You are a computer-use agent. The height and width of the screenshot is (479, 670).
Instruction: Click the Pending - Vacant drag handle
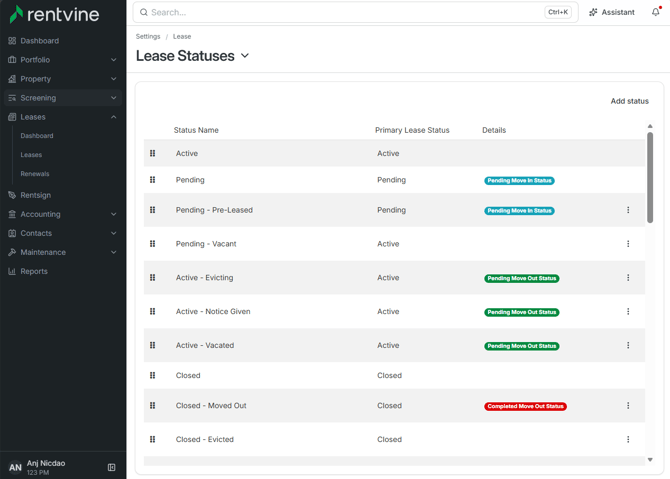coord(153,244)
